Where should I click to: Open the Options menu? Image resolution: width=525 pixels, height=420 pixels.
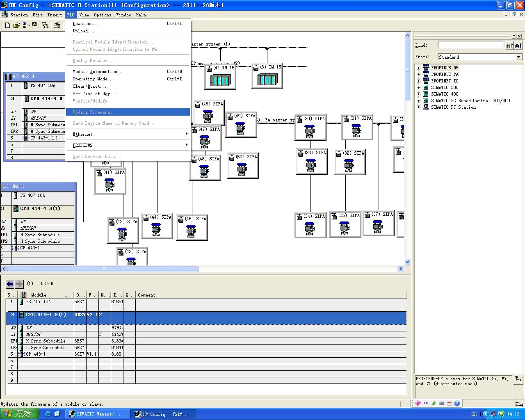103,15
